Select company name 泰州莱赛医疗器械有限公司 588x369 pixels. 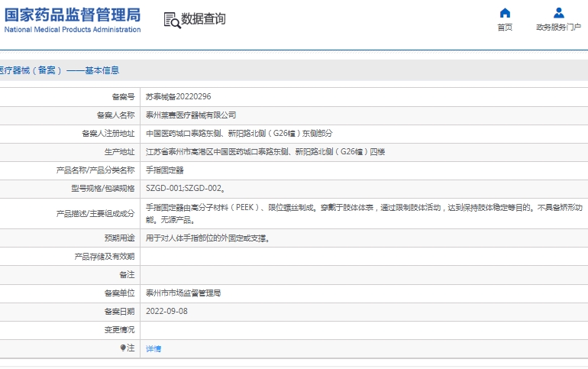click(191, 115)
